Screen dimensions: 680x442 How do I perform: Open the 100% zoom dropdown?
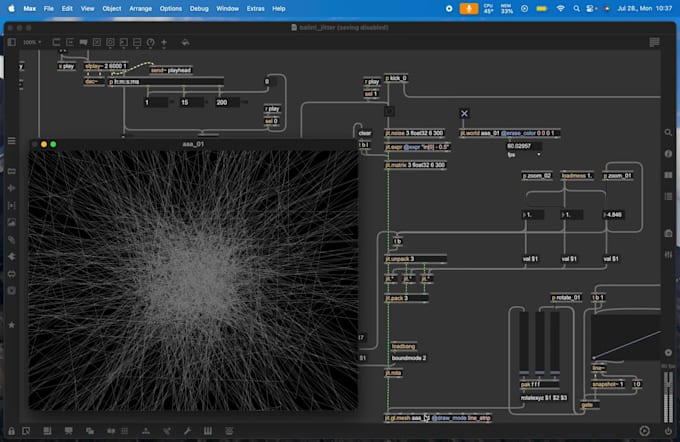coord(32,42)
